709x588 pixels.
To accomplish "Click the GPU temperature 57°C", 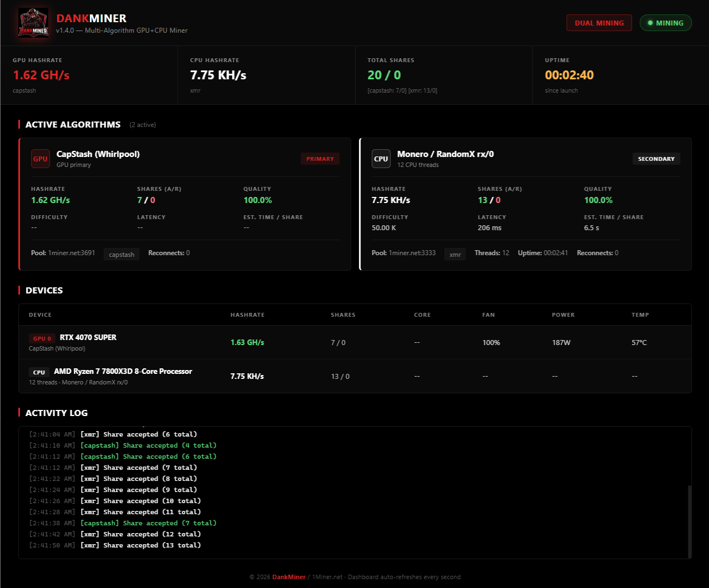I will pyautogui.click(x=639, y=343).
